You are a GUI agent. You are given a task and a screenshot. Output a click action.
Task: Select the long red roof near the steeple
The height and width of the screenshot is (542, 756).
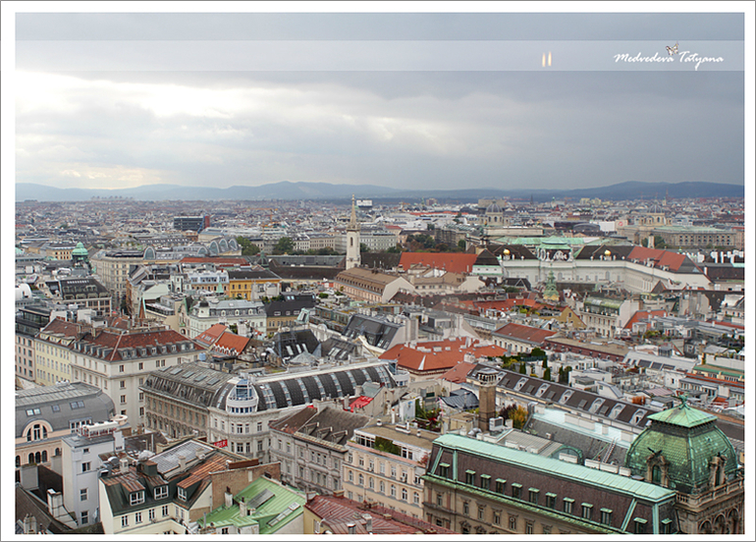click(438, 261)
